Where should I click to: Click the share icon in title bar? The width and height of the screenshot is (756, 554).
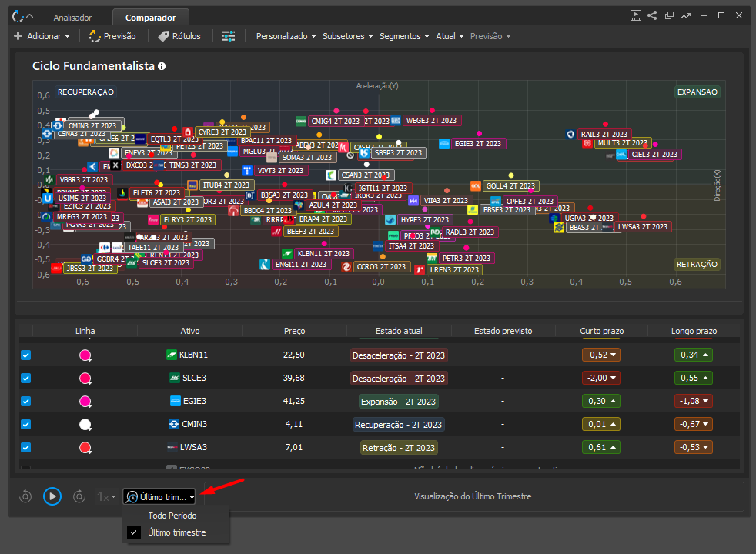pos(652,15)
